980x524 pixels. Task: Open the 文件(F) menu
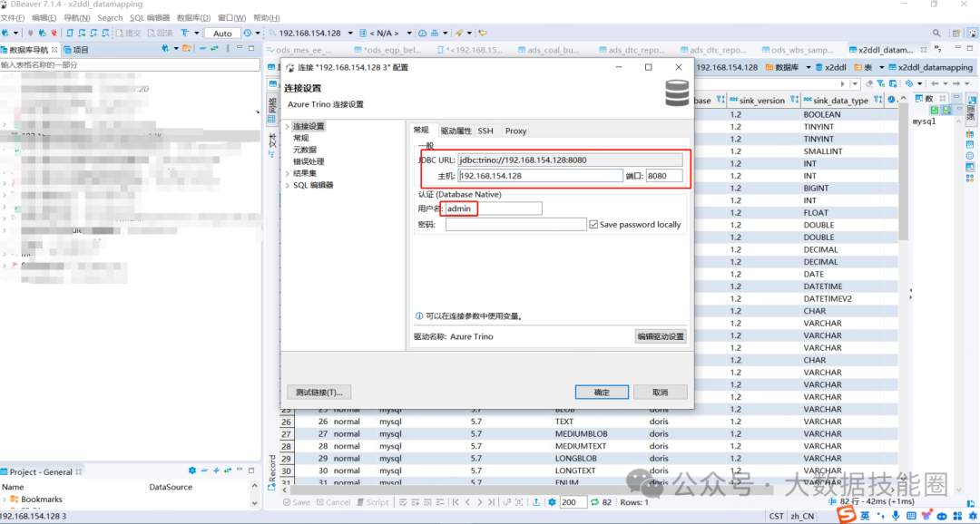(x=13, y=18)
